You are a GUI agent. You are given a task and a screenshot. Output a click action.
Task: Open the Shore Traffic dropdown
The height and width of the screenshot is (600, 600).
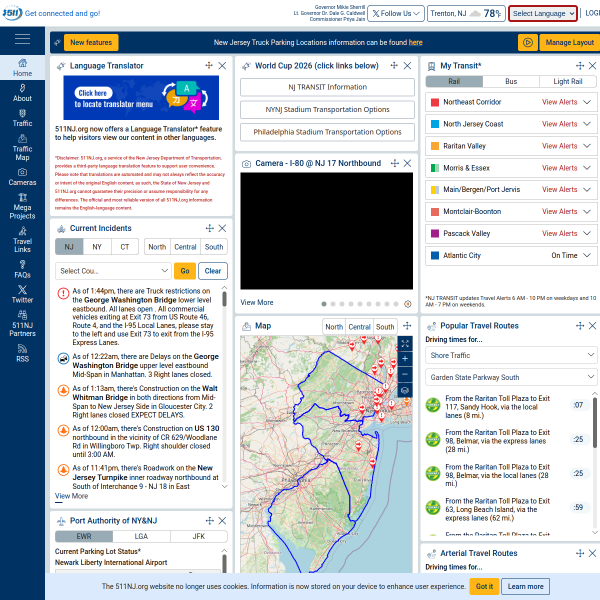pos(511,355)
